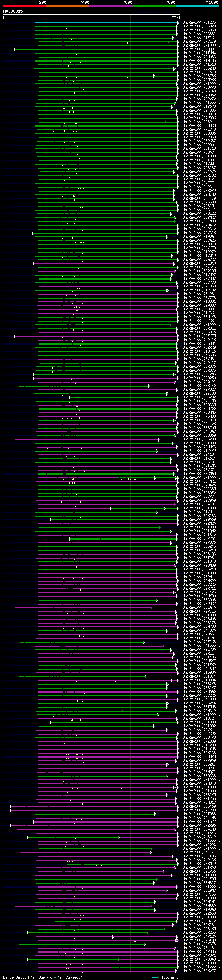
Task: Select label UniRef100_Q3EBX0
Action: click(199, 263)
